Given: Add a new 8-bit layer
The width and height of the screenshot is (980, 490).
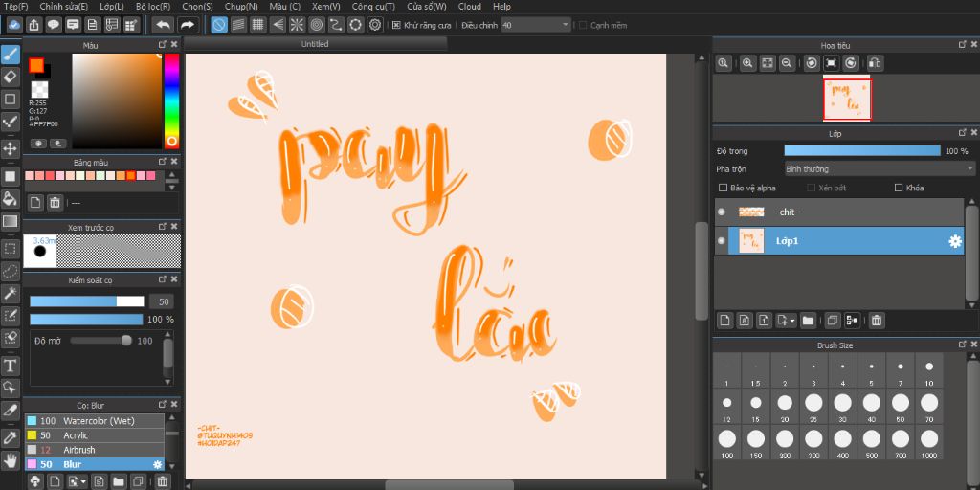Looking at the screenshot, I should pyautogui.click(x=744, y=321).
